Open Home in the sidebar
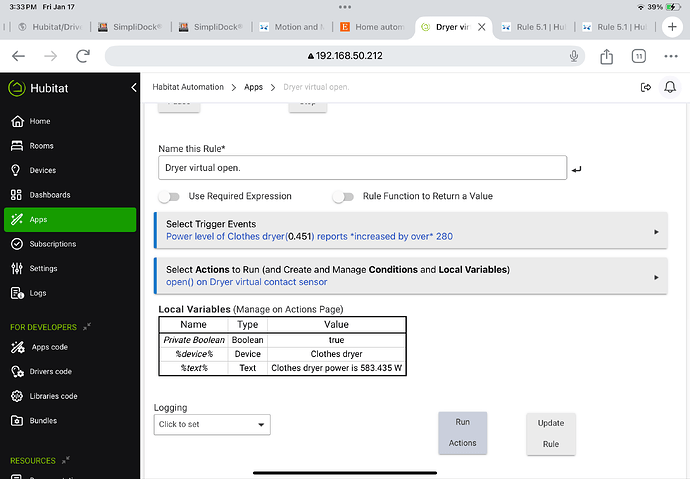Viewport: 690px width, 479px height. click(70, 121)
